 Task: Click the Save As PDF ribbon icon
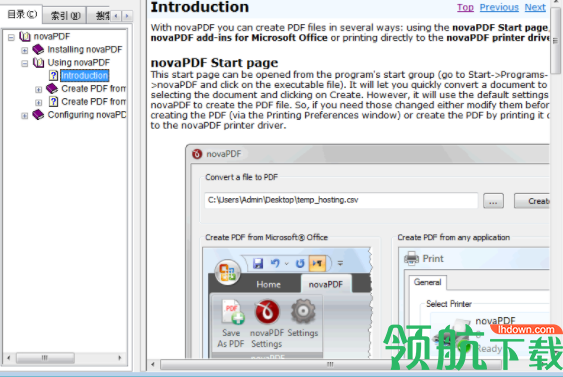coord(233,312)
